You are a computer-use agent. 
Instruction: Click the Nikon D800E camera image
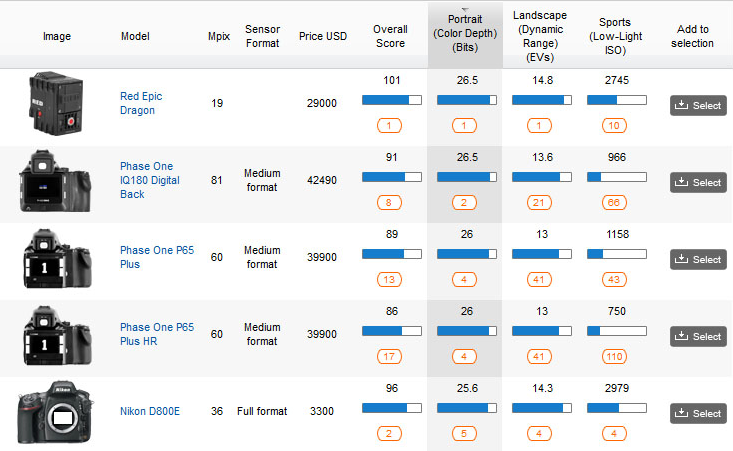click(x=56, y=413)
